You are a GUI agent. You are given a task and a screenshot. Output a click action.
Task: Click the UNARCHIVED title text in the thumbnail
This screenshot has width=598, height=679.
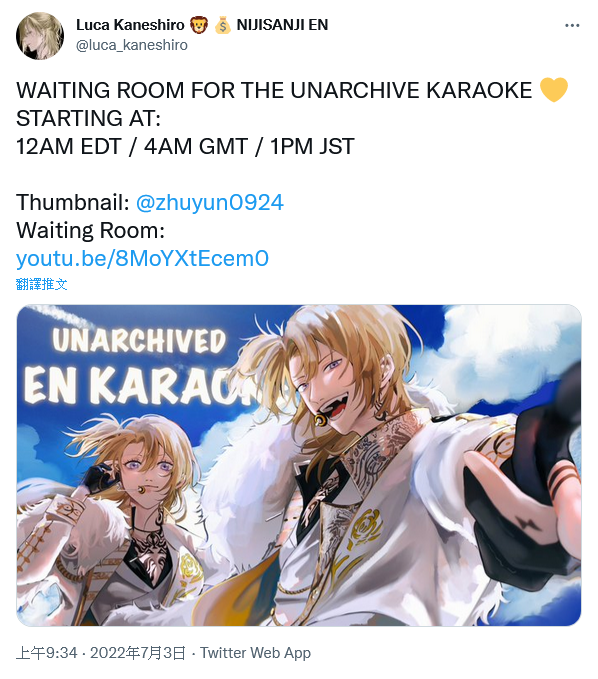[x=139, y=341]
